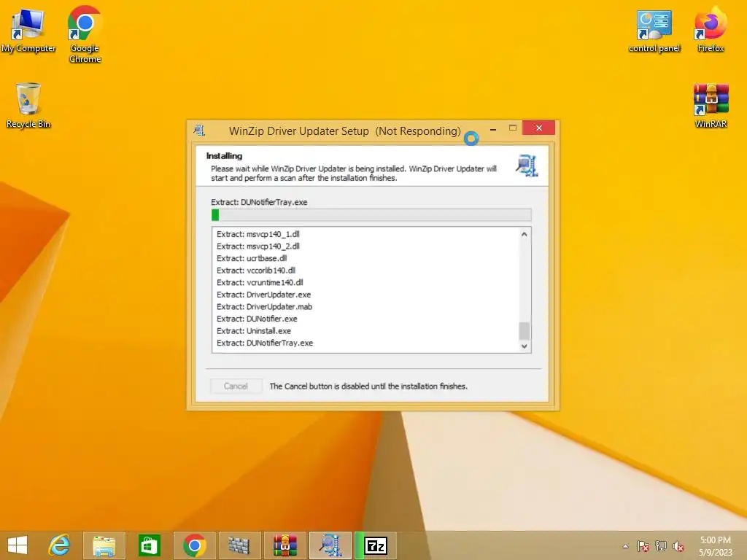This screenshot has width=747, height=560.
Task: Close the WinZip Driver Updater Setup window
Action: pos(539,128)
